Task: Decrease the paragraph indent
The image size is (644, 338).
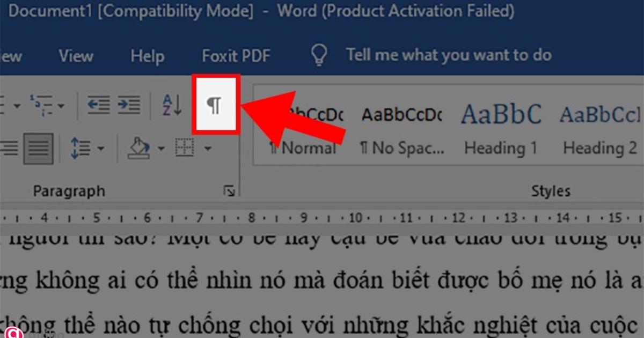Action: 99,105
